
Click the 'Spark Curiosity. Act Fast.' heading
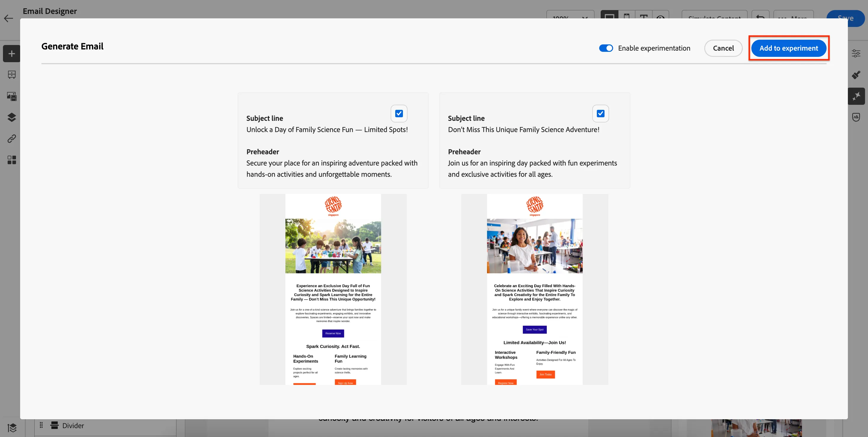[x=333, y=346]
